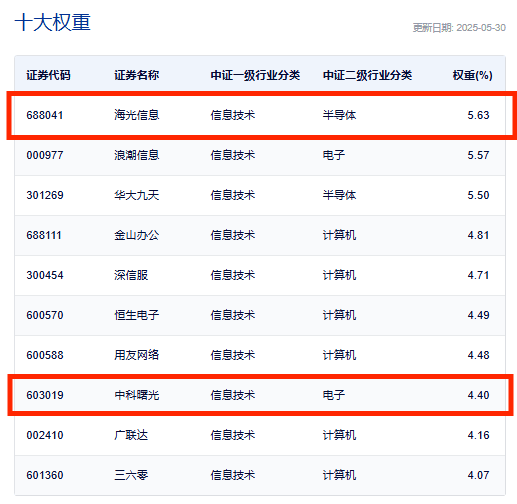Click the 权重(%) column header
Screen dimensions: 517x504
coord(472,75)
